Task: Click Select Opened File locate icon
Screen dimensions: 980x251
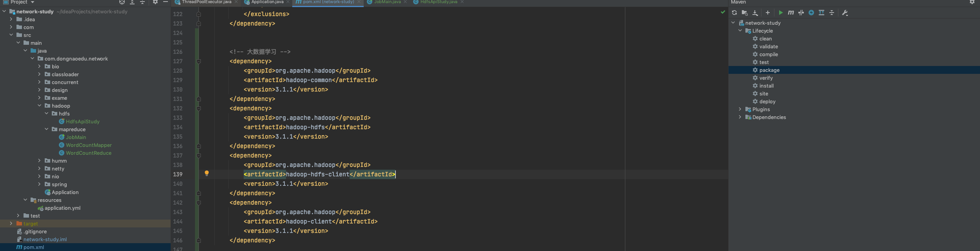Action: click(x=122, y=2)
